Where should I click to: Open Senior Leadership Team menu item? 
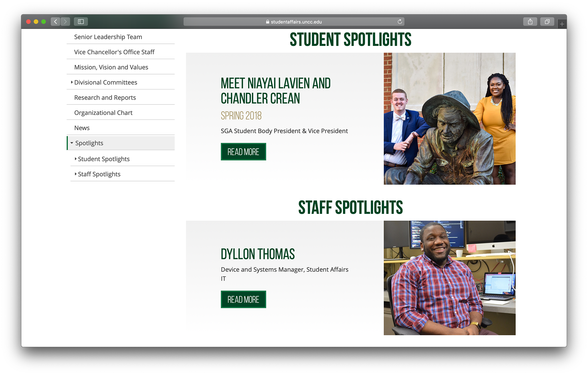108,37
